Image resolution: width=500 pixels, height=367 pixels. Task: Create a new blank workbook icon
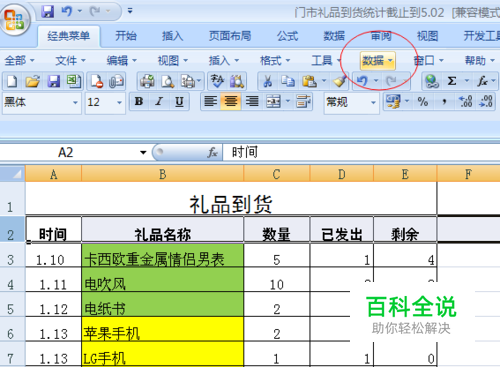click(x=12, y=81)
